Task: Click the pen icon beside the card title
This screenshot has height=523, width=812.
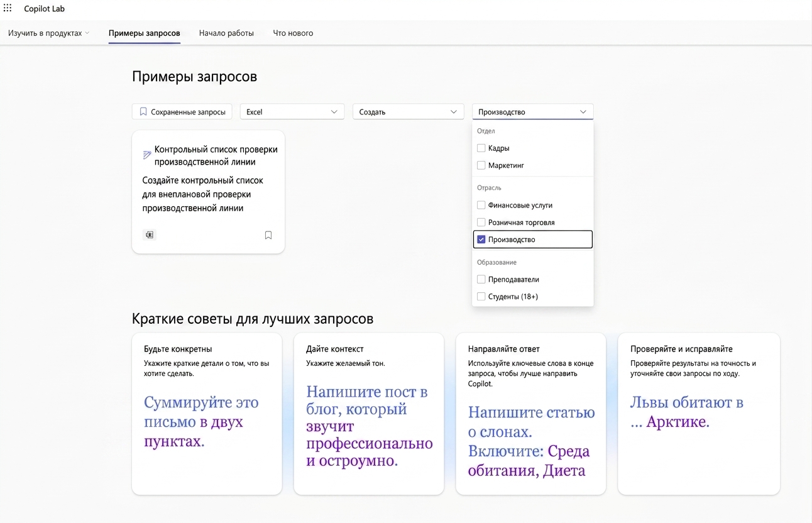Action: pyautogui.click(x=147, y=155)
